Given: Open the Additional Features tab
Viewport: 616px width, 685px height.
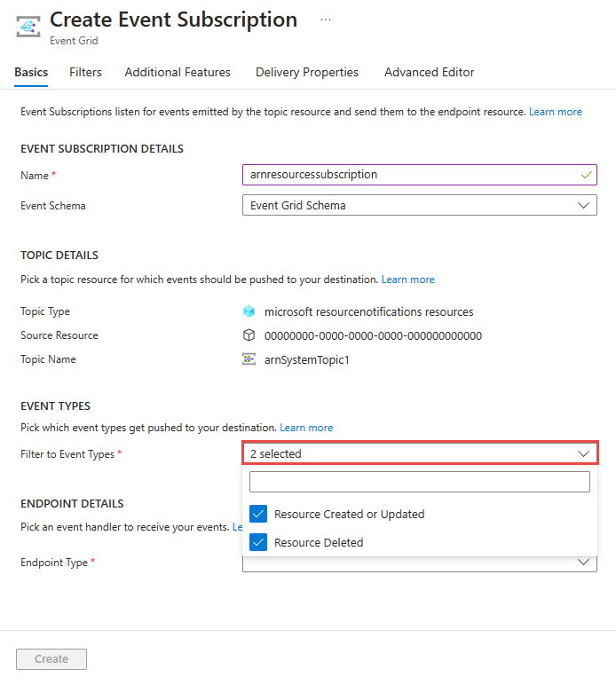Looking at the screenshot, I should 178,73.
